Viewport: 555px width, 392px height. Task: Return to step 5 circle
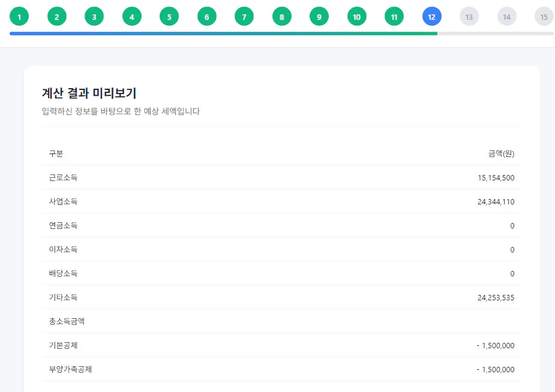click(x=169, y=17)
